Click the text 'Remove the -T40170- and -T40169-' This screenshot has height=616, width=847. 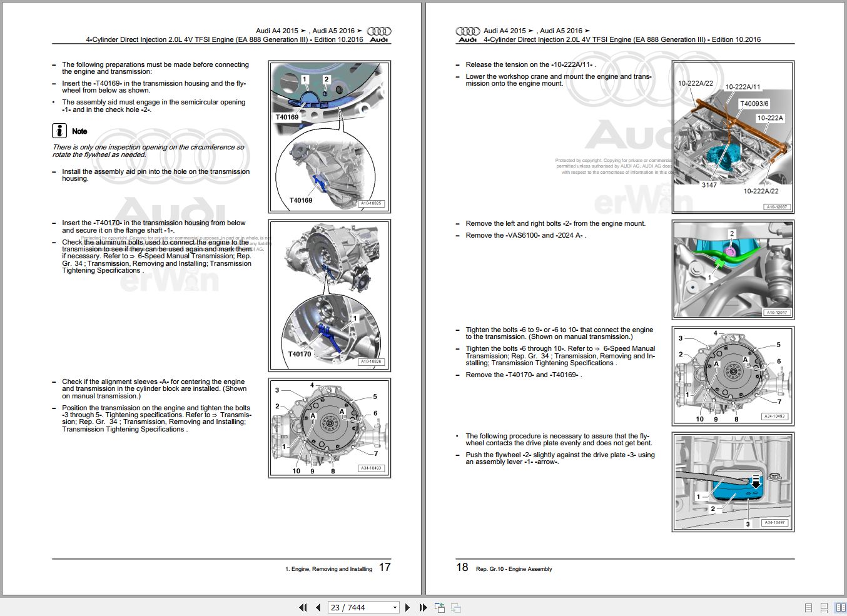click(x=523, y=375)
